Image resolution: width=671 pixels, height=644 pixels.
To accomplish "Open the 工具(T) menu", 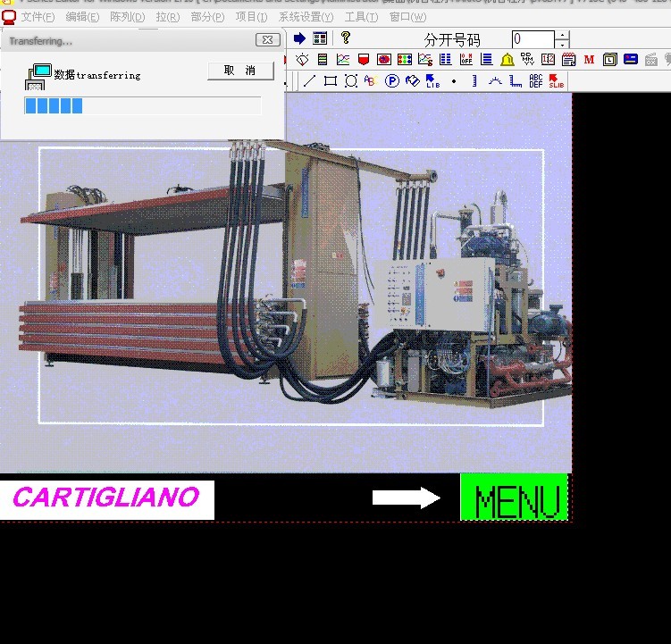I will [361, 17].
